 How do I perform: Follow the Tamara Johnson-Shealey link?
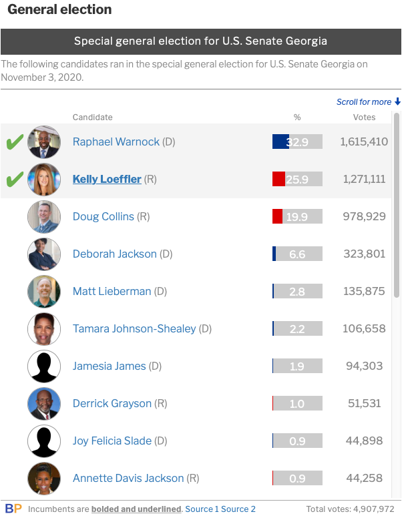[x=134, y=328]
